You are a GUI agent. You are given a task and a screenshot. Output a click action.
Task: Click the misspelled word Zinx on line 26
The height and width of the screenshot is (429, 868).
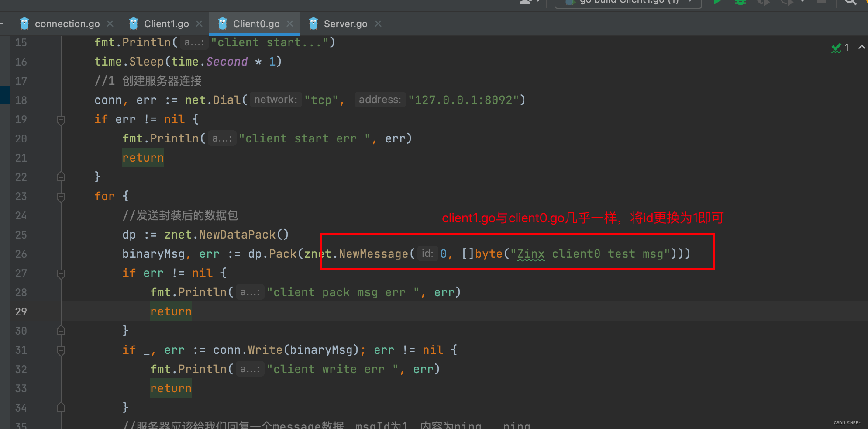531,254
